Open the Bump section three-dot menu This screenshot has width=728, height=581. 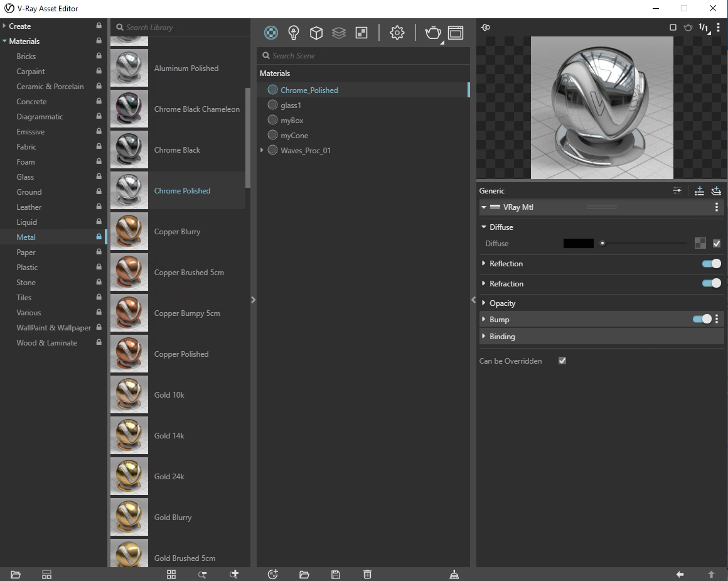(x=717, y=319)
